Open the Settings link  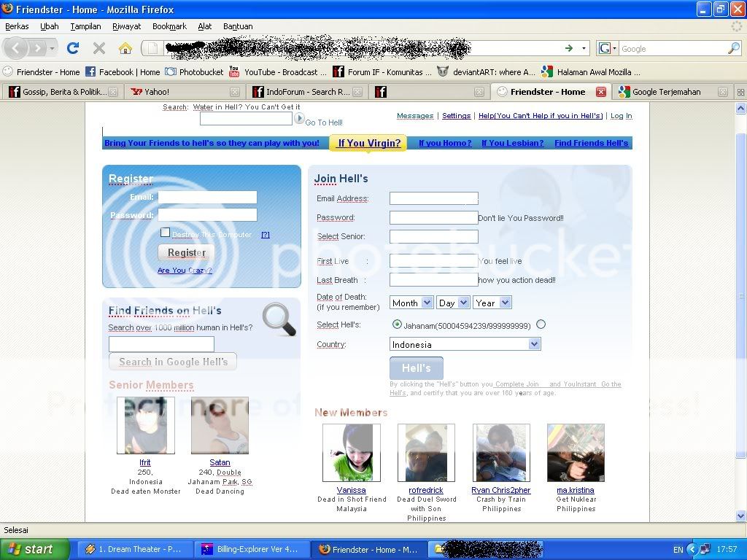point(456,116)
